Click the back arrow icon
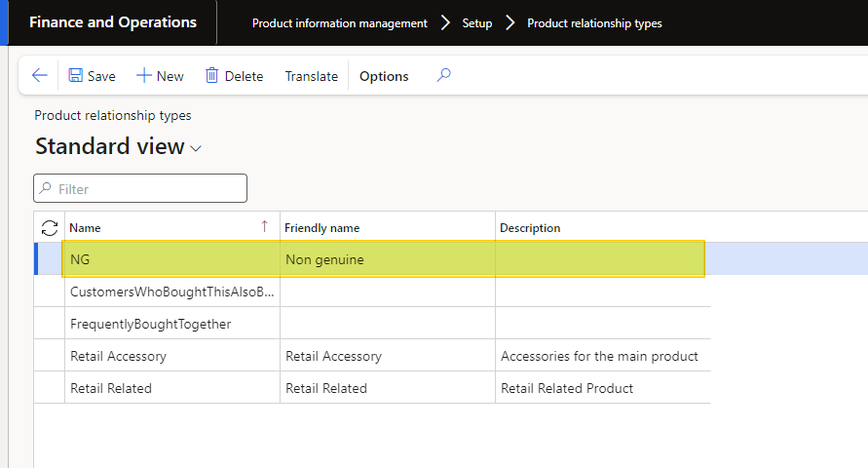 point(39,76)
